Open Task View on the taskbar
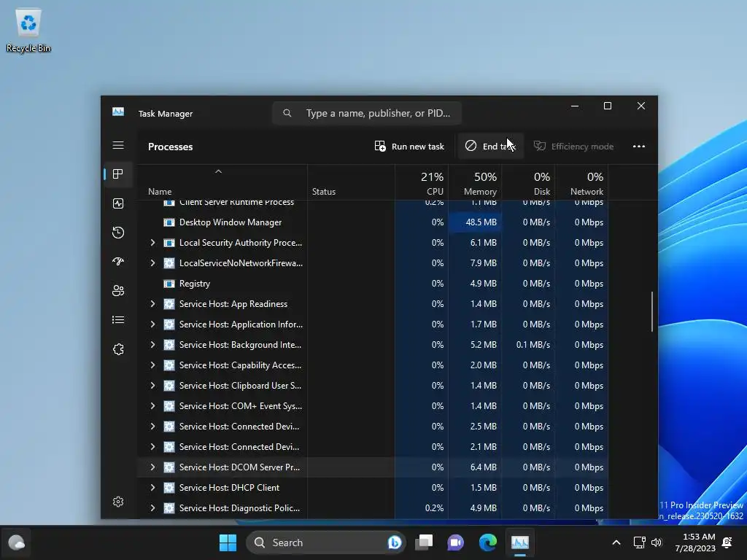The image size is (747, 560). pos(424,542)
